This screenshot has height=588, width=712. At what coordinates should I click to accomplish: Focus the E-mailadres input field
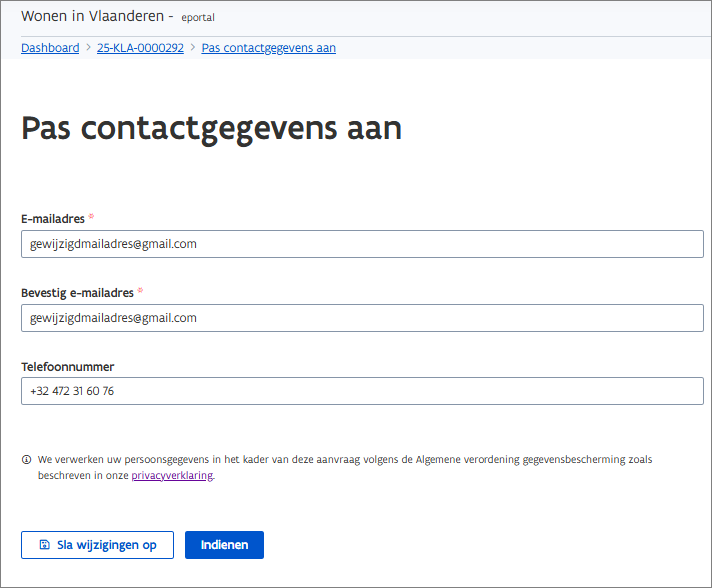click(362, 244)
